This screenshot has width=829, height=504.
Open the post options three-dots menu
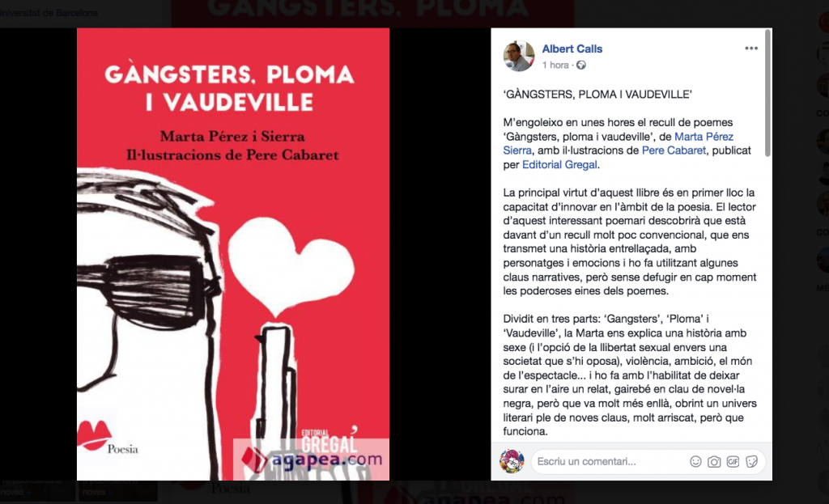pyautogui.click(x=751, y=48)
